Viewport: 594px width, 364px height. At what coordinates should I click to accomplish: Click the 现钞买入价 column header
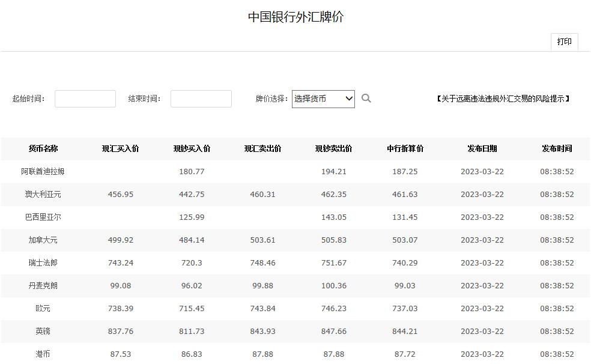pos(192,149)
